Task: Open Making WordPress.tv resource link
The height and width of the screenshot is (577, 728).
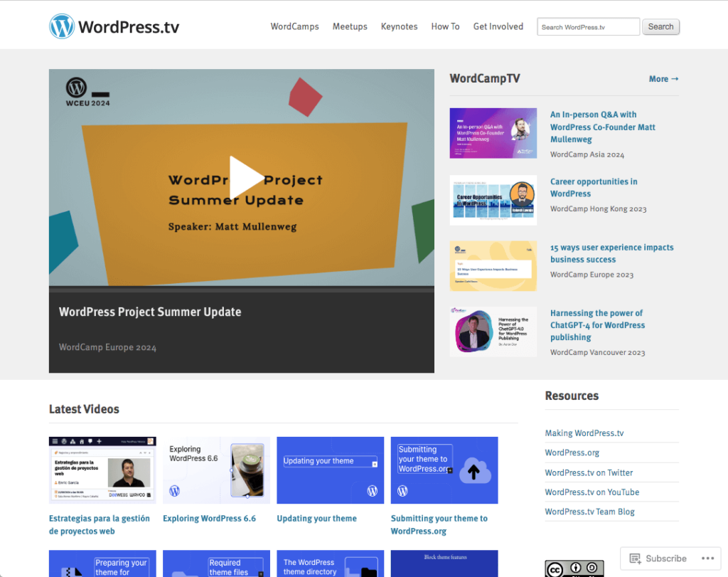Action: pyautogui.click(x=584, y=433)
